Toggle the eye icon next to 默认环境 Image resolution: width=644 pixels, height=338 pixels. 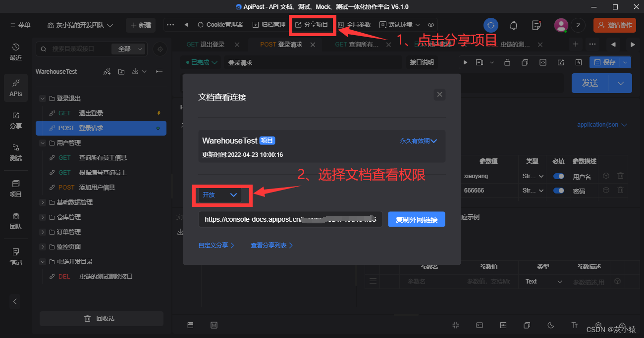431,25
